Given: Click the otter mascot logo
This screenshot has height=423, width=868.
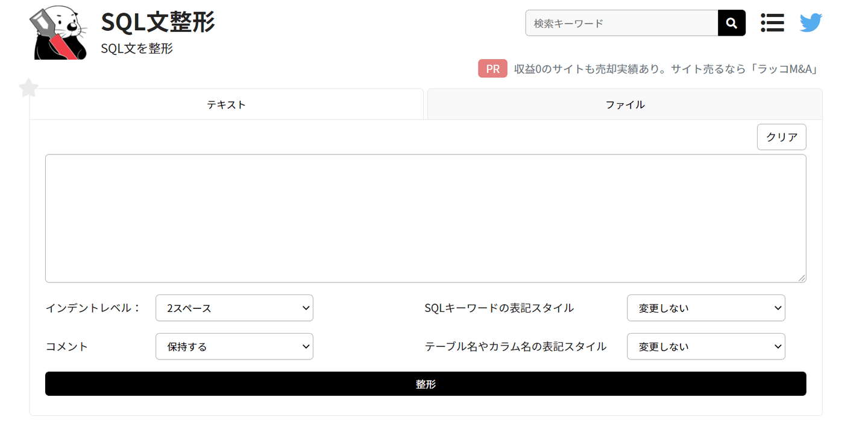Looking at the screenshot, I should (57, 33).
